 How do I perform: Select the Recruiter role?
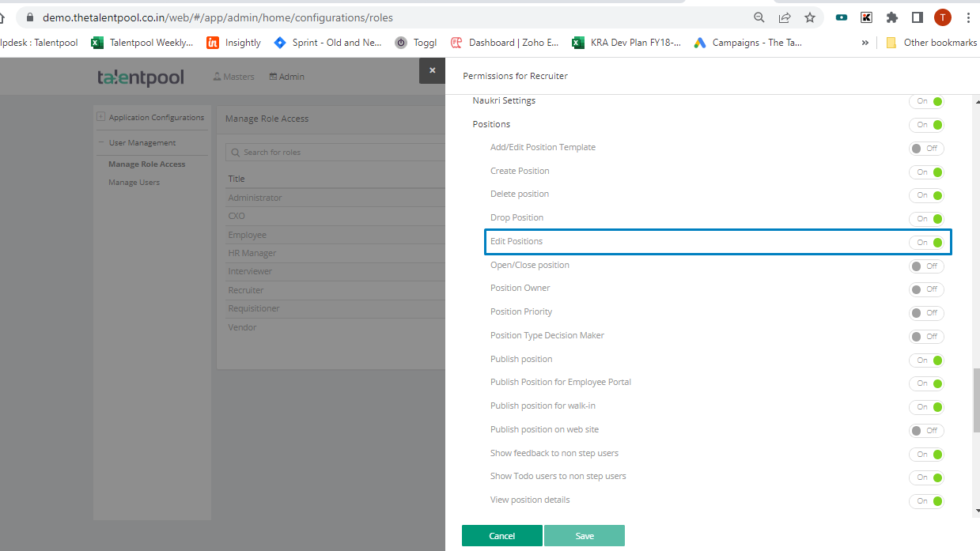coord(246,290)
